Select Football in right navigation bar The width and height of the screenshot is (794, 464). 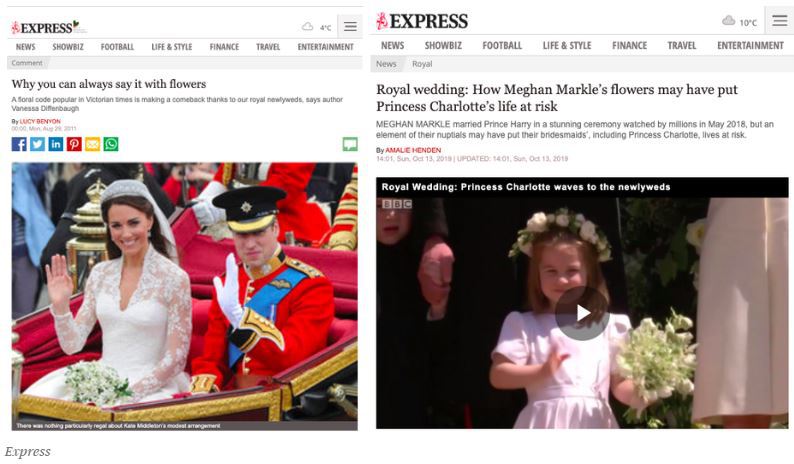[x=502, y=46]
